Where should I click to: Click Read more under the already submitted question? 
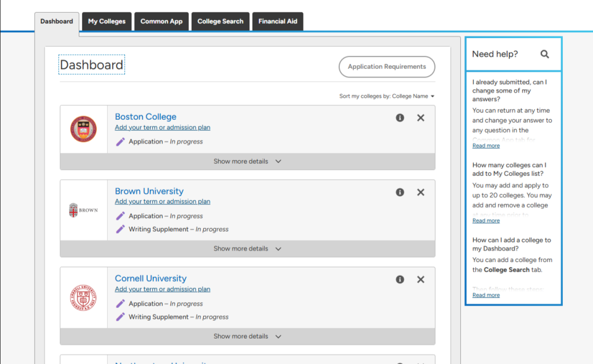pyautogui.click(x=486, y=146)
